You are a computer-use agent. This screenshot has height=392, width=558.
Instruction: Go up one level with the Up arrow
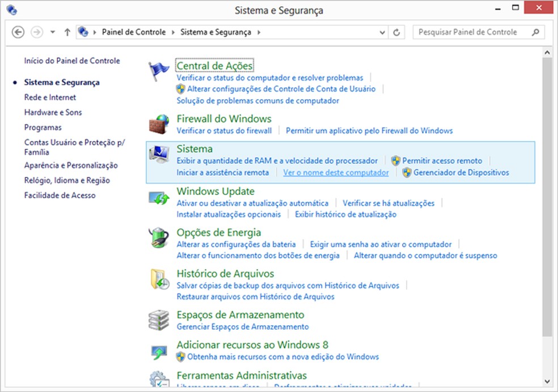pyautogui.click(x=67, y=32)
